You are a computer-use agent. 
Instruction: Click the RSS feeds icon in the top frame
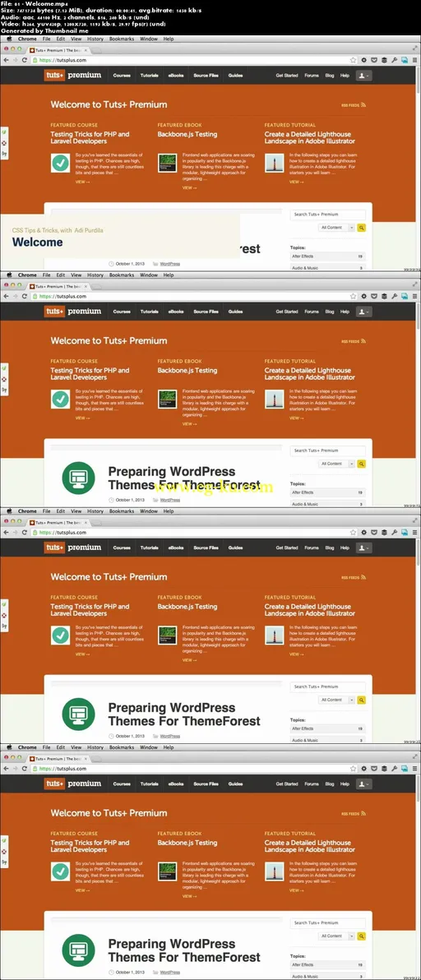tap(363, 105)
